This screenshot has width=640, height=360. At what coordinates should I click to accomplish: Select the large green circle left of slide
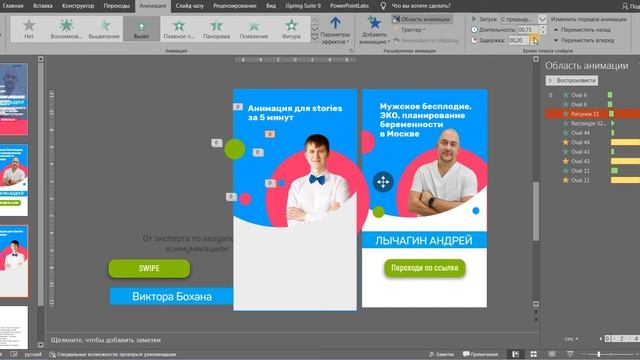(235, 149)
